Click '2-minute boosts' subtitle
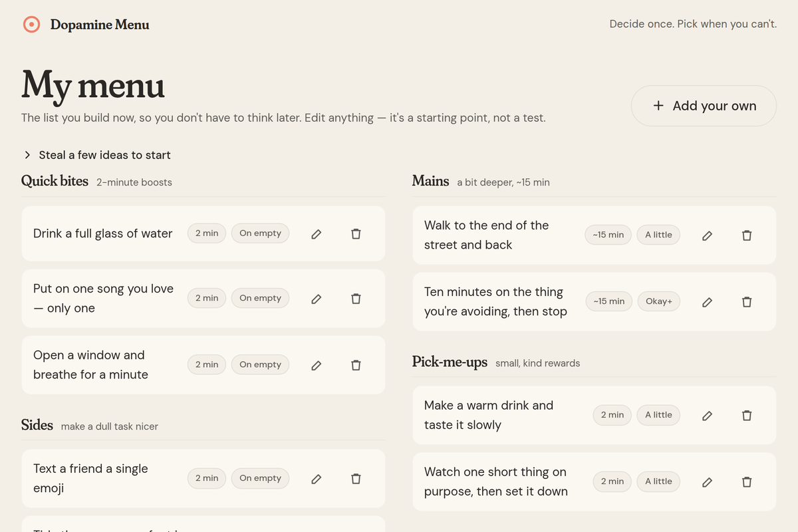The width and height of the screenshot is (798, 532). 134,182
